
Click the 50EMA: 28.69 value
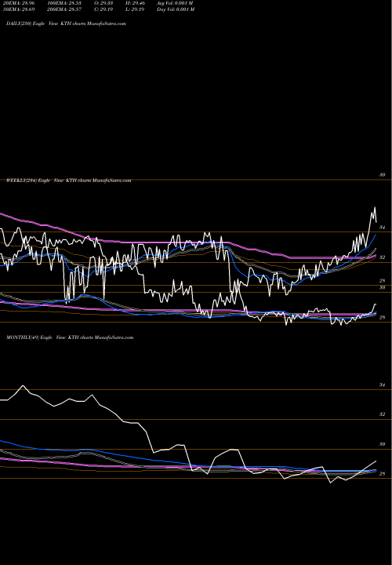point(19,9)
